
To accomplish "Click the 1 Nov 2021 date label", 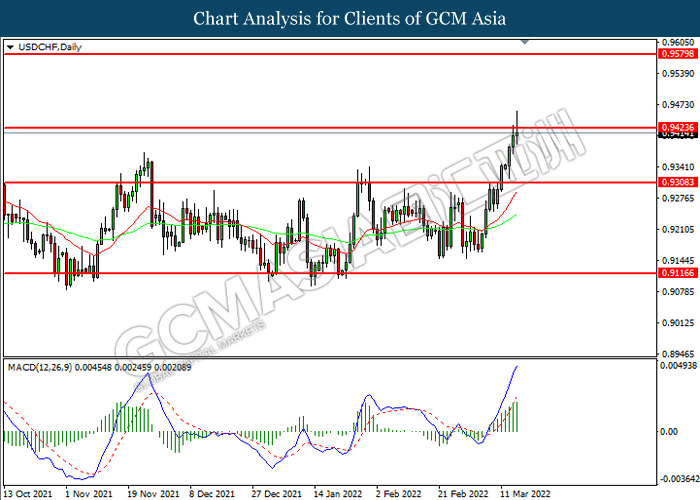I will [x=89, y=494].
